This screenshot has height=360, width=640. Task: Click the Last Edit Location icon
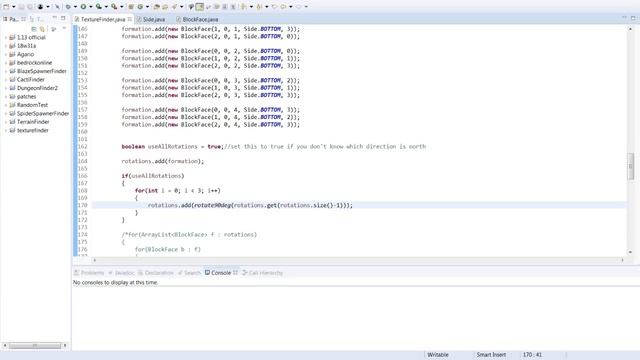(x=275, y=7)
